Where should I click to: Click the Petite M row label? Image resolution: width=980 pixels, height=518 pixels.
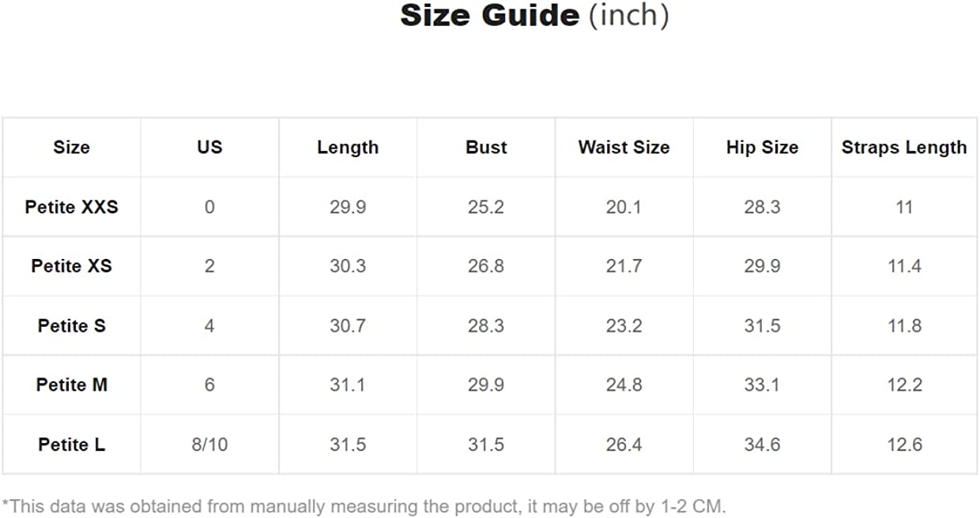click(71, 385)
